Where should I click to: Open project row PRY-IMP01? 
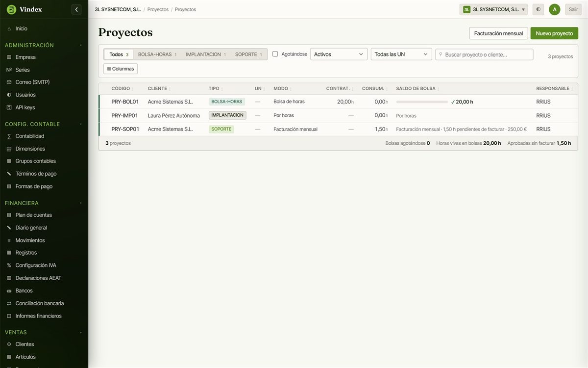338,115
